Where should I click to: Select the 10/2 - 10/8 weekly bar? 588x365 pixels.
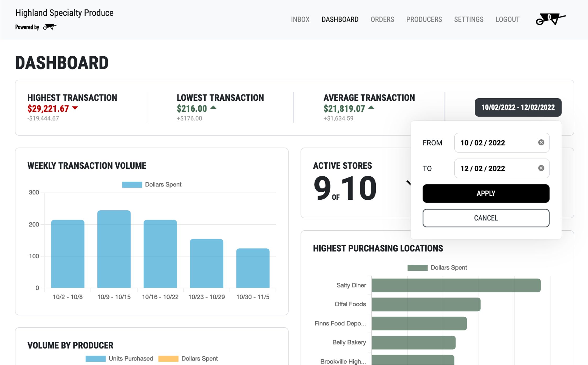pos(68,254)
